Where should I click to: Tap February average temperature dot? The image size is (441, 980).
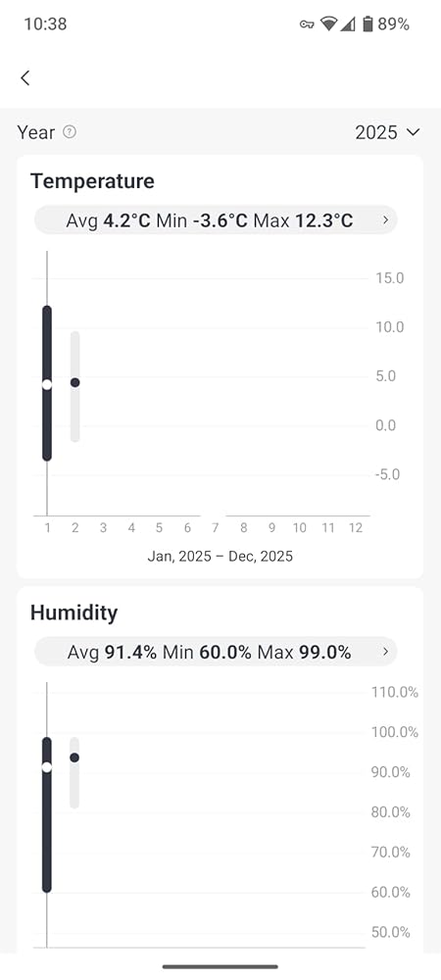click(74, 382)
